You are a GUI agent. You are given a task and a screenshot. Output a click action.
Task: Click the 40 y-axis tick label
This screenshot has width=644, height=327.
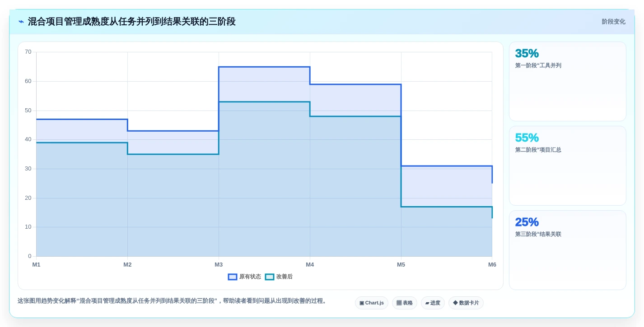click(x=28, y=139)
